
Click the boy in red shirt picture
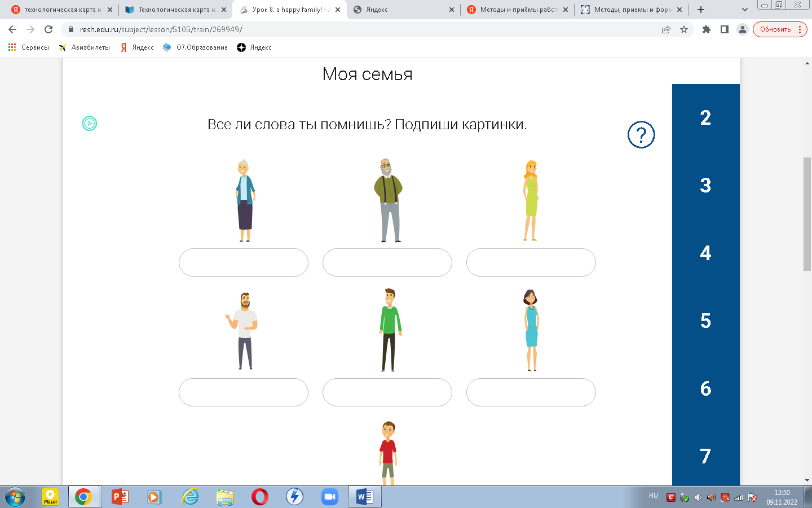[x=388, y=453]
